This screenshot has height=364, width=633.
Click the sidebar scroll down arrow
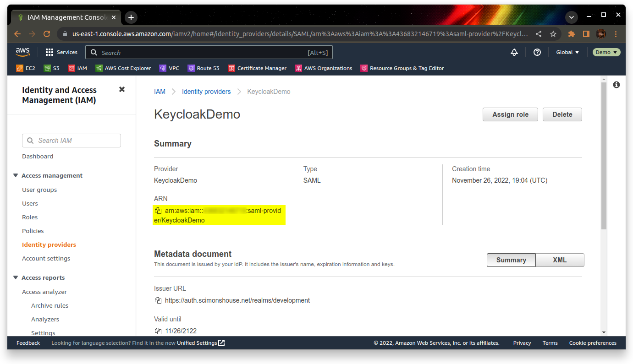(604, 332)
